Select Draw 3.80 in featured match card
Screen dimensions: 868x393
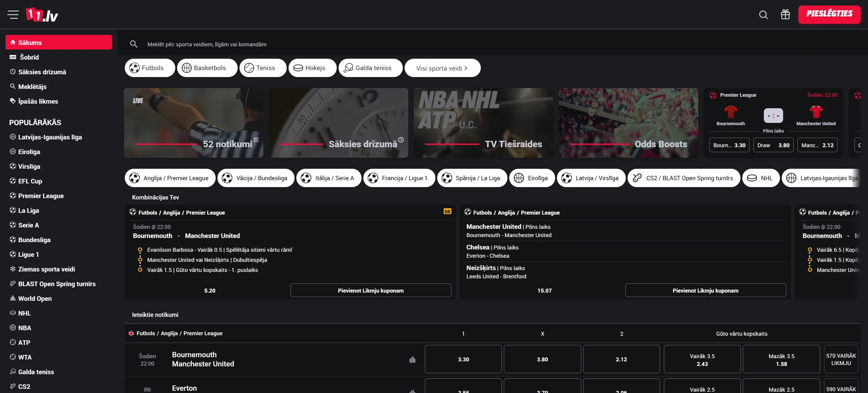tap(773, 145)
